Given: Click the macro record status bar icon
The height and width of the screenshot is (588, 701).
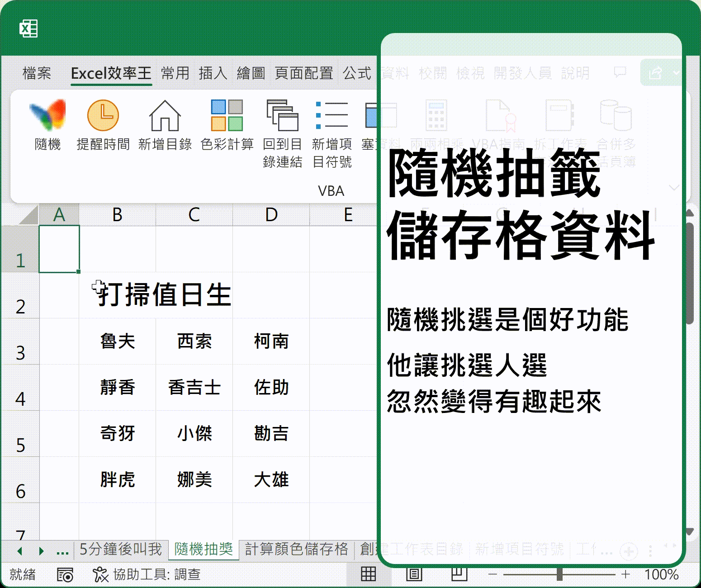Looking at the screenshot, I should (x=65, y=574).
